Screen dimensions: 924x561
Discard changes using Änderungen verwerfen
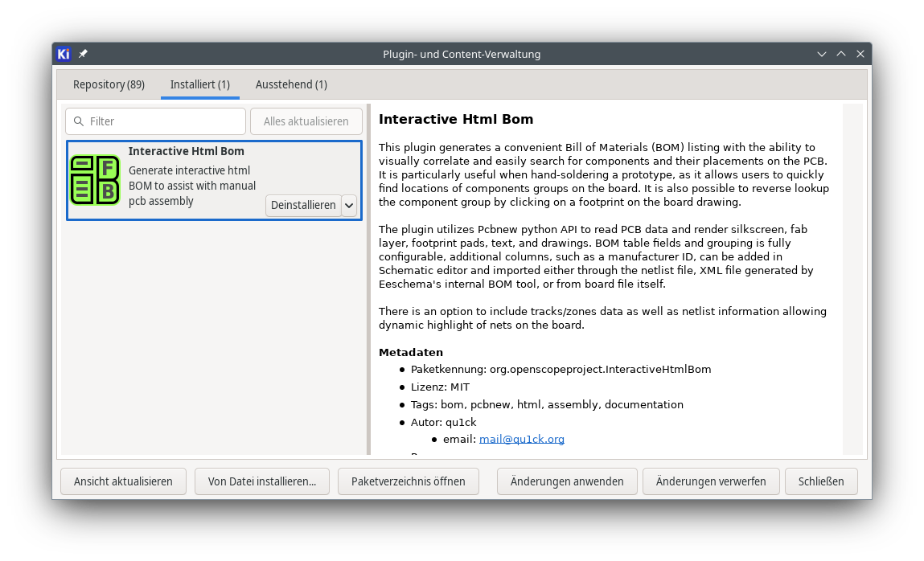[711, 481]
